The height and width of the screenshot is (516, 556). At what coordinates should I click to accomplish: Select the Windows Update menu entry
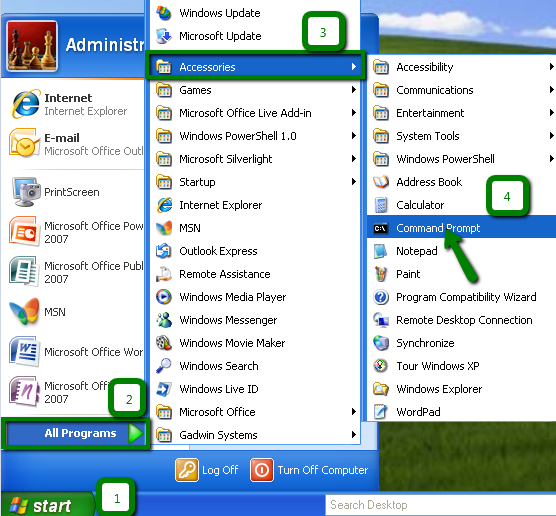255,13
